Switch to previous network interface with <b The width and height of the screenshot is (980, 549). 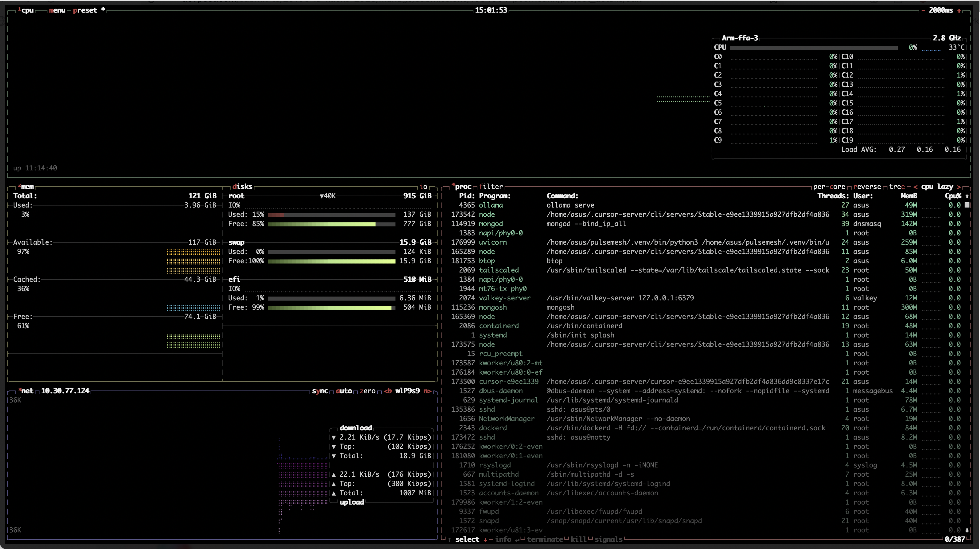pyautogui.click(x=388, y=391)
